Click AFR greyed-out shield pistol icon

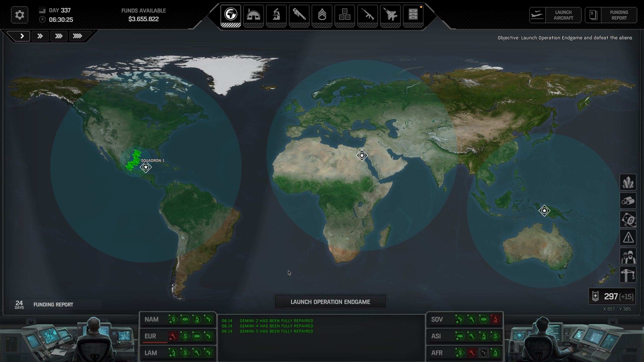tap(484, 353)
